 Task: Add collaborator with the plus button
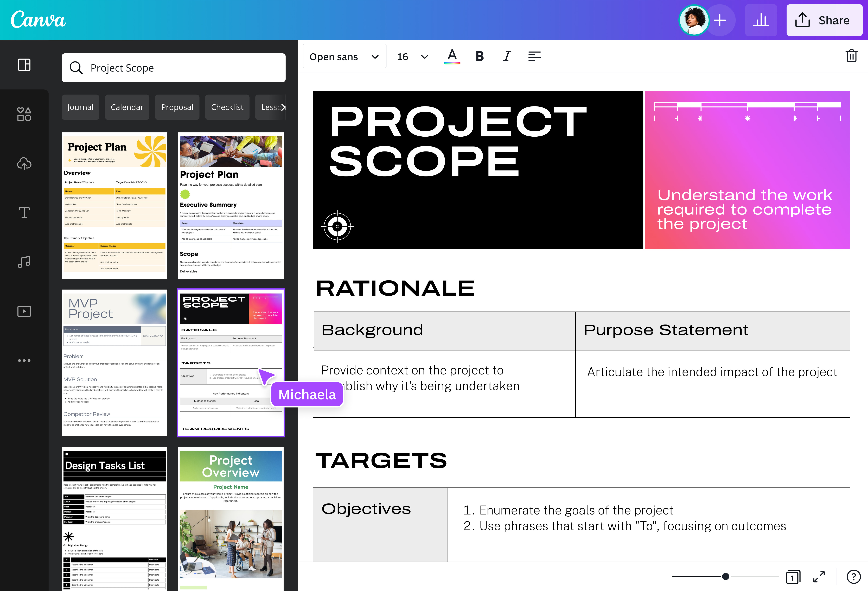(x=720, y=20)
